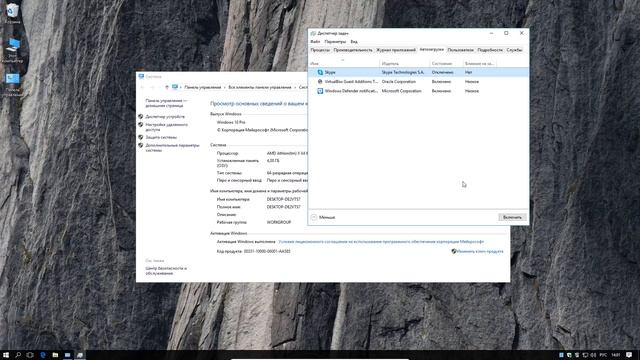640x360 pixels.
Task: Open the Файл menu in Task Manager
Action: [x=315, y=42]
